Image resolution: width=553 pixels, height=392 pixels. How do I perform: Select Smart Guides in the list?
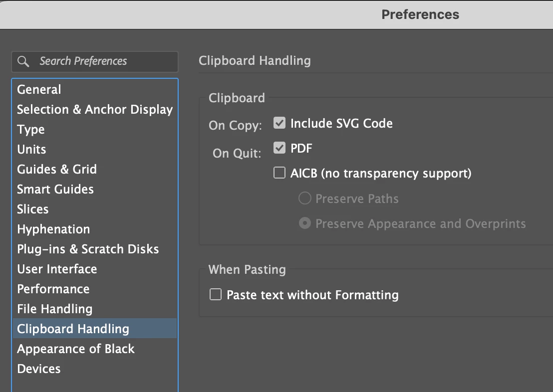55,190
